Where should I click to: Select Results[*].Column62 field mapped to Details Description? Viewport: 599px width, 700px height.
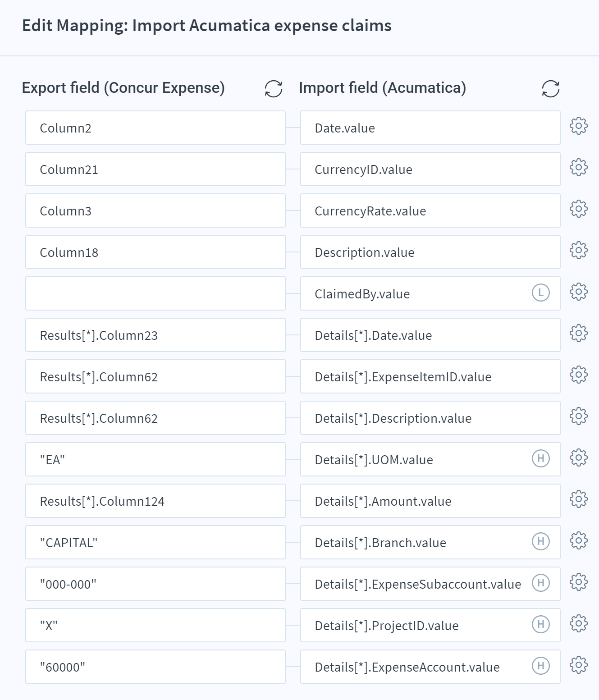pos(155,418)
